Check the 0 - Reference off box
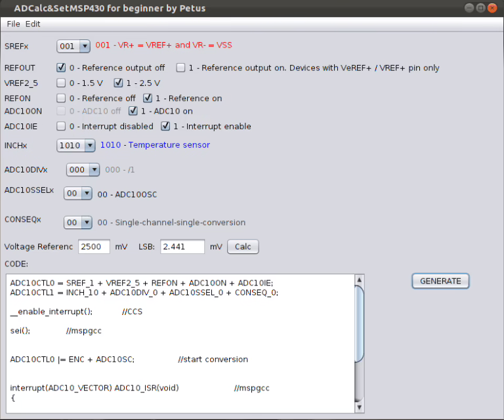 [62, 98]
